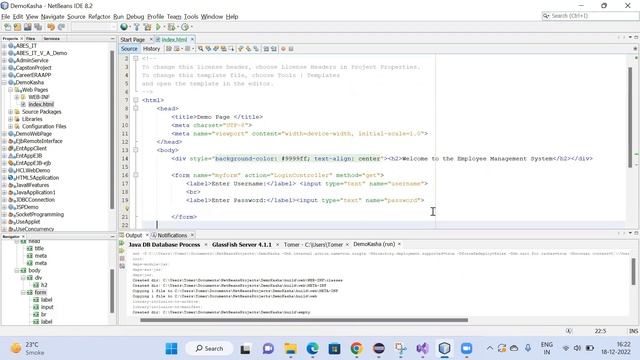Viewport: 640px width, 360px height.
Task: Collapse the DemoKasha project node
Action: coord(4,82)
